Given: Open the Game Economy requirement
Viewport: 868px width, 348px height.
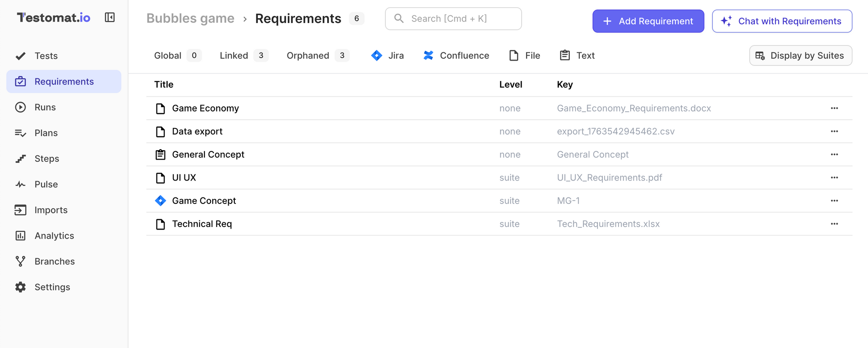Looking at the screenshot, I should 205,108.
